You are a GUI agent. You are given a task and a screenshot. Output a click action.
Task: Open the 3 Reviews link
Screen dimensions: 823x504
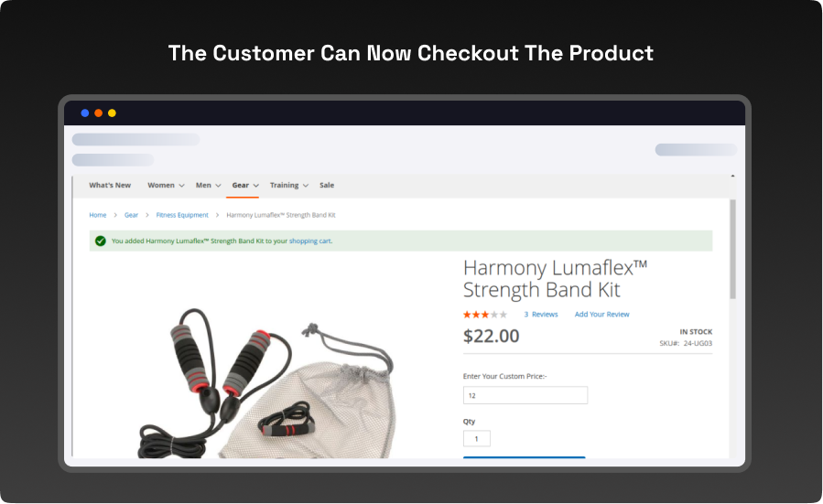tap(541, 315)
